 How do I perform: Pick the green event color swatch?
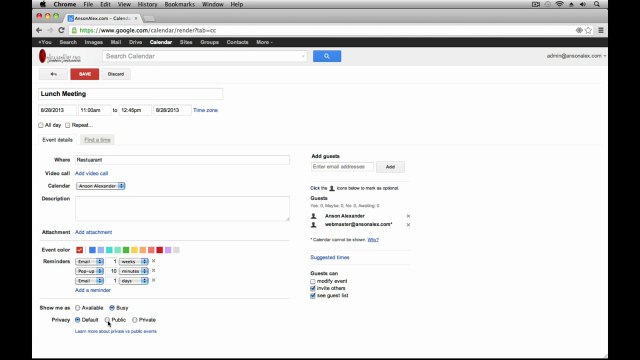coord(126,250)
